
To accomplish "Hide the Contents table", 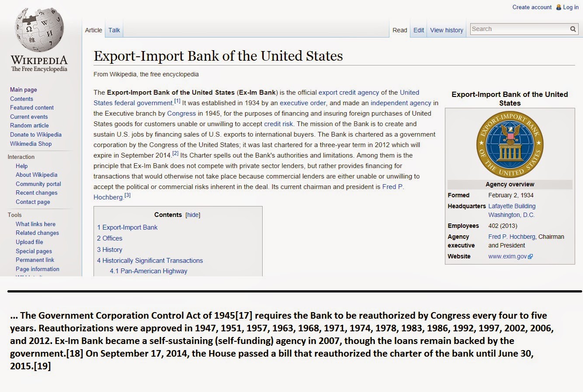I will tap(193, 215).
